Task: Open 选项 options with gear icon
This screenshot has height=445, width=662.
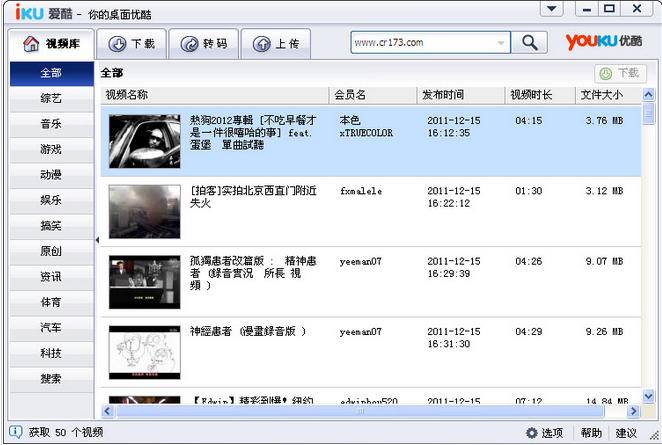Action: coord(544,433)
